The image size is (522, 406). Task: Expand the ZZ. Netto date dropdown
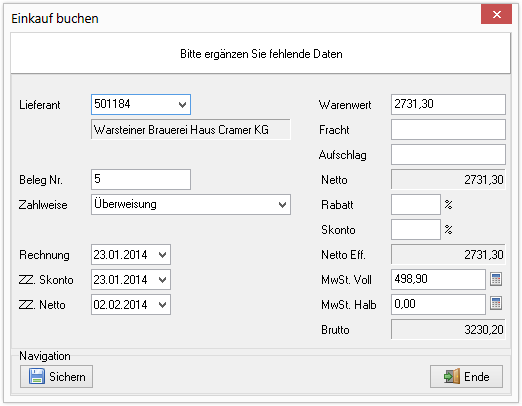[x=162, y=305]
